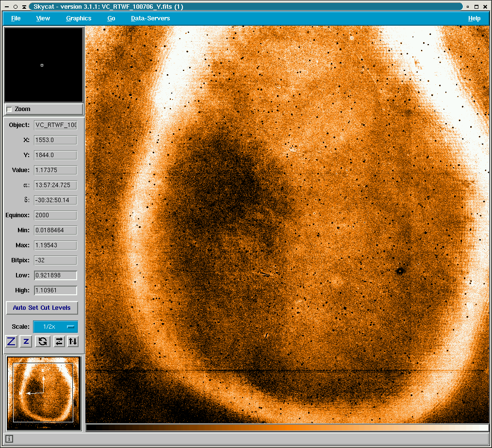
Task: Click the info icon in the status bar
Action: click(x=9, y=439)
